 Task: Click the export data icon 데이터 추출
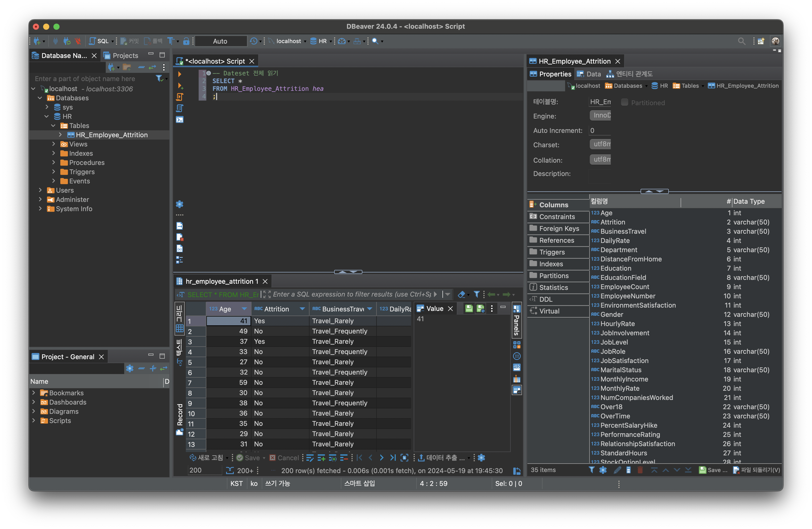click(421, 458)
